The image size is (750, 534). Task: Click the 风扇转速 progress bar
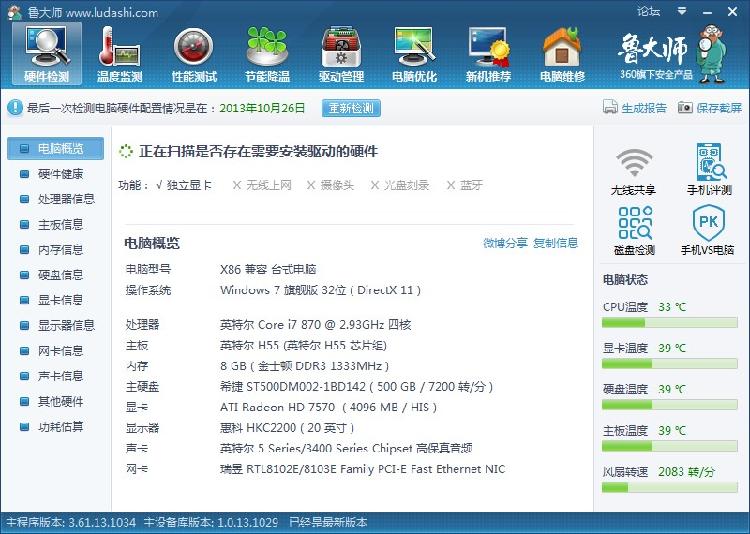pyautogui.click(x=670, y=488)
